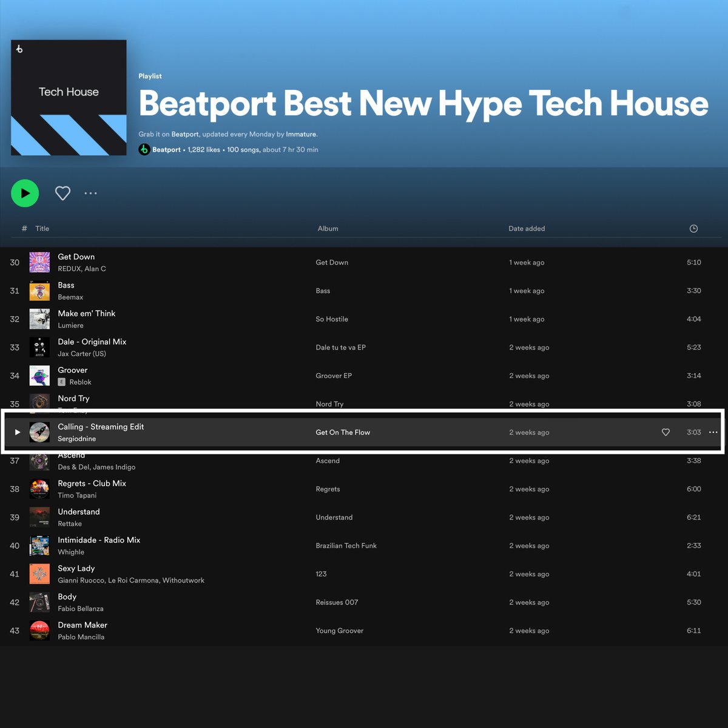Open Rettake artist link
Screen dimensions: 728x728
(x=70, y=524)
